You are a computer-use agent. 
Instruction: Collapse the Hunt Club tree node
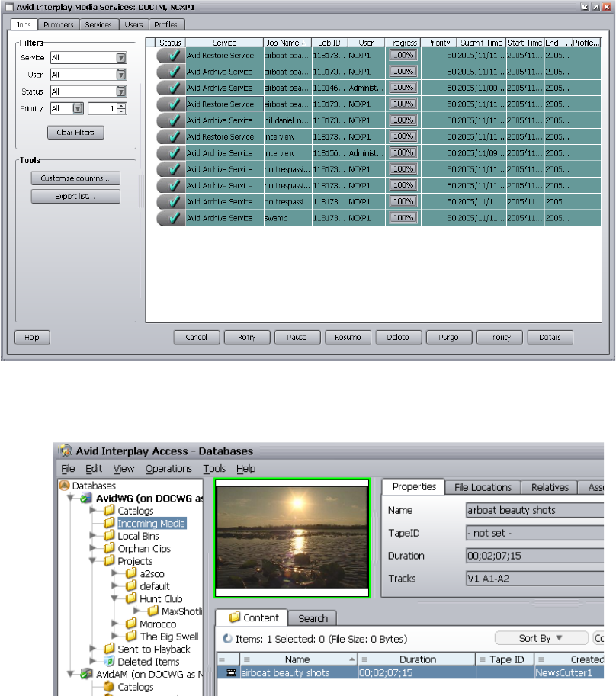click(x=114, y=598)
